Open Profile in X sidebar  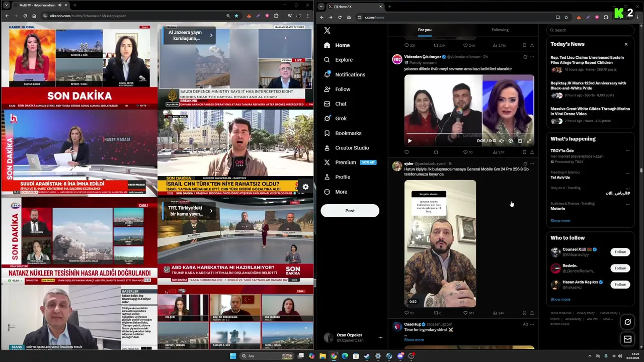point(337,177)
